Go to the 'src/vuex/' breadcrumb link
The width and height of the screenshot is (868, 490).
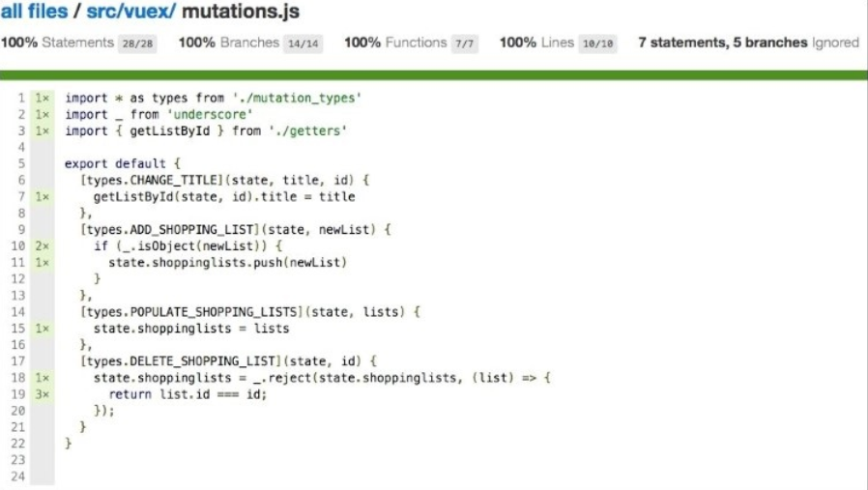[x=131, y=13]
